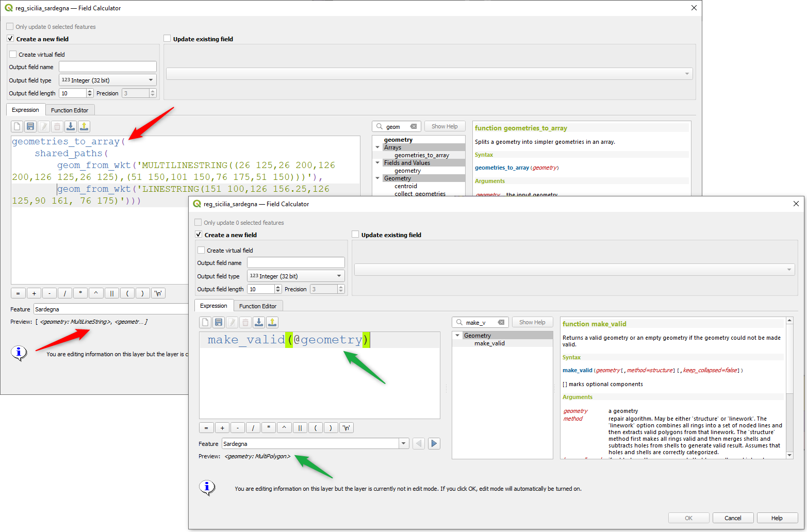The height and width of the screenshot is (532, 807).
Task: Enable Create virtual field in front dialog
Action: click(202, 250)
